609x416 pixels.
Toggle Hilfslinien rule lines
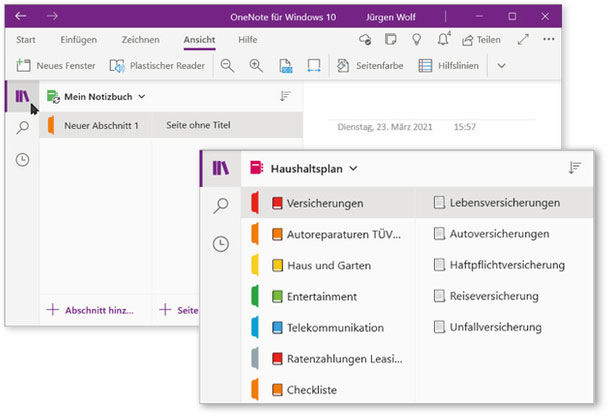click(449, 66)
